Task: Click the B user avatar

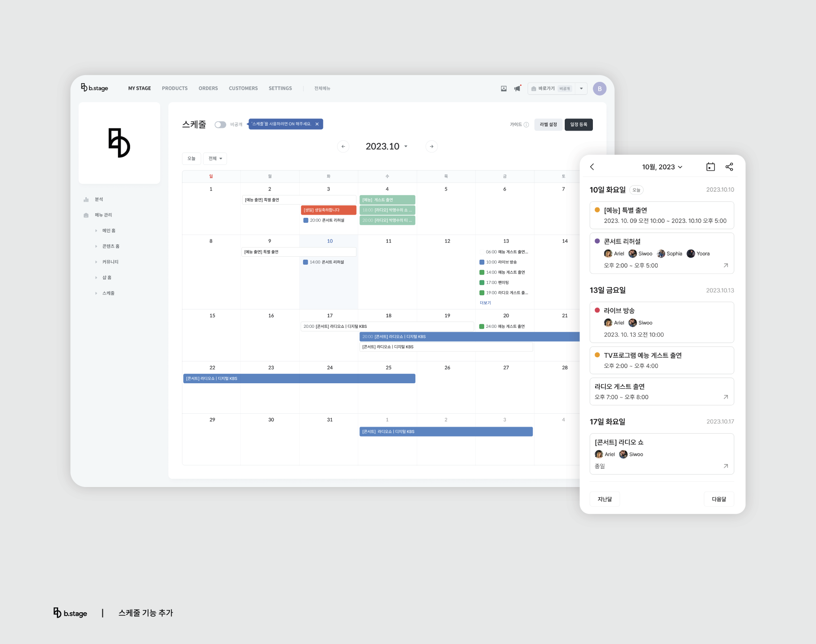Action: (x=600, y=89)
